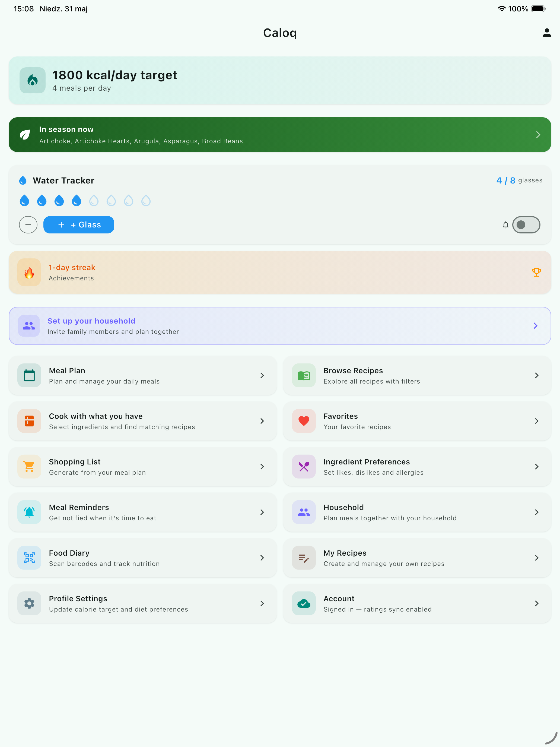The image size is (560, 747).
Task: Tap the bell icon in Water Tracker
Action: [505, 225]
